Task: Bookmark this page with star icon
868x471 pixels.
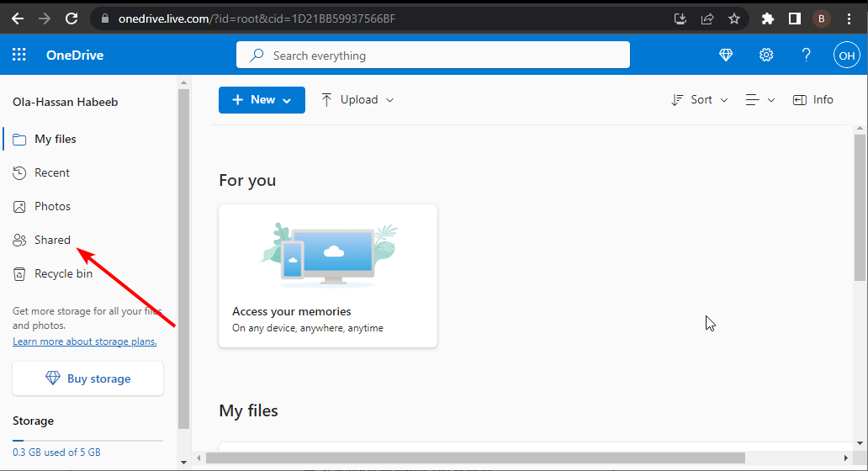Action: pos(734,19)
